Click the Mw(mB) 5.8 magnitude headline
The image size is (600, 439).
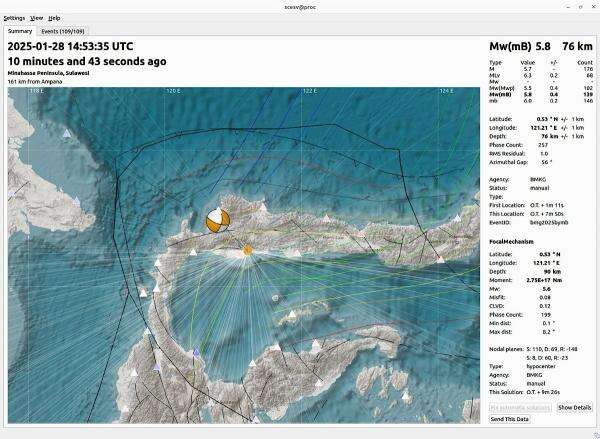[x=520, y=46]
